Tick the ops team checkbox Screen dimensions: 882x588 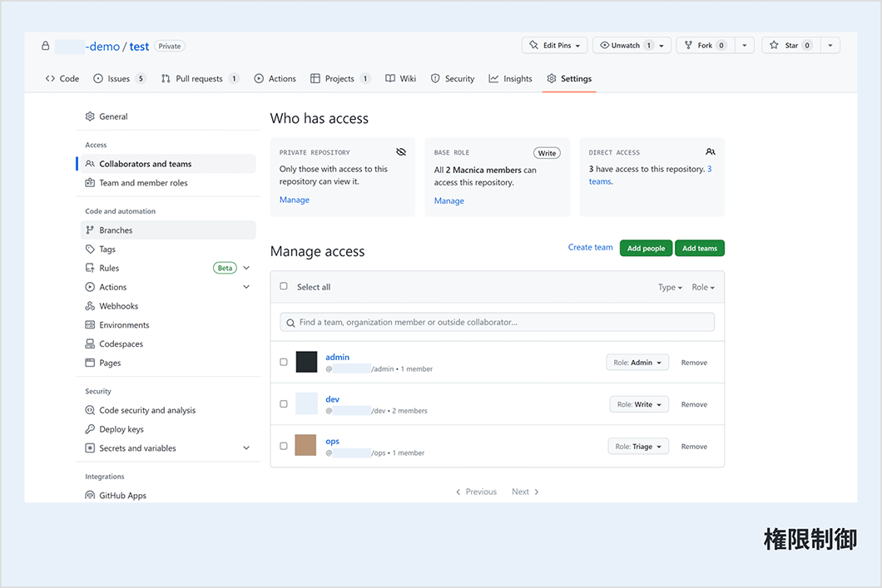click(x=284, y=447)
